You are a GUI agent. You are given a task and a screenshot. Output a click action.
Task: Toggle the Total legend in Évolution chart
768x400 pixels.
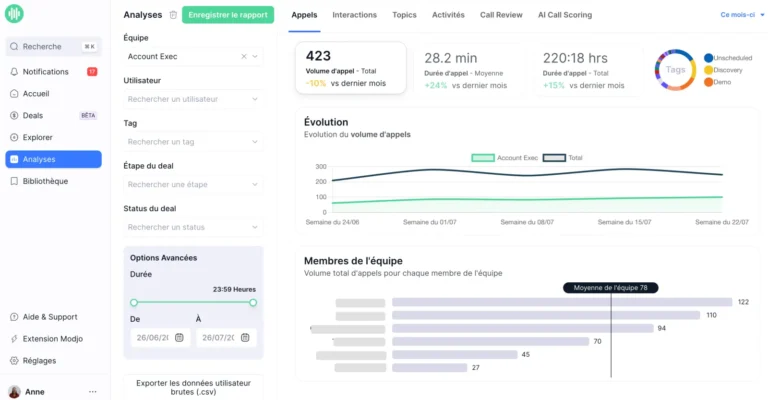pos(563,158)
